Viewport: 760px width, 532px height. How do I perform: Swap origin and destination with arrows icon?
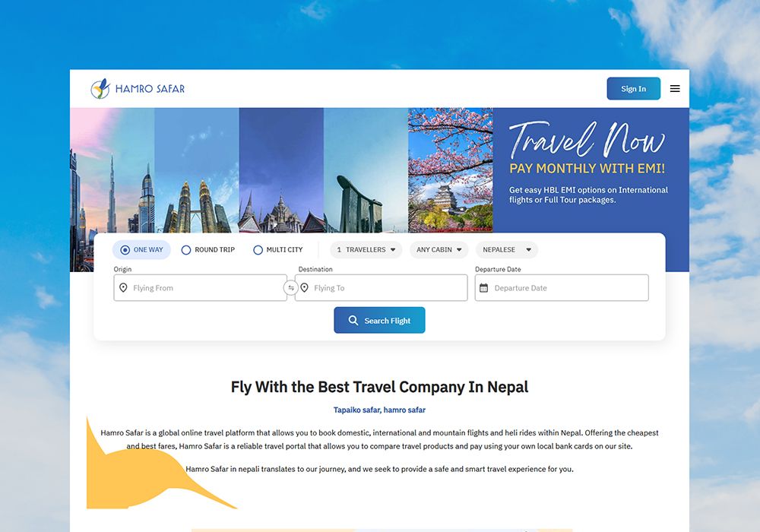click(291, 288)
